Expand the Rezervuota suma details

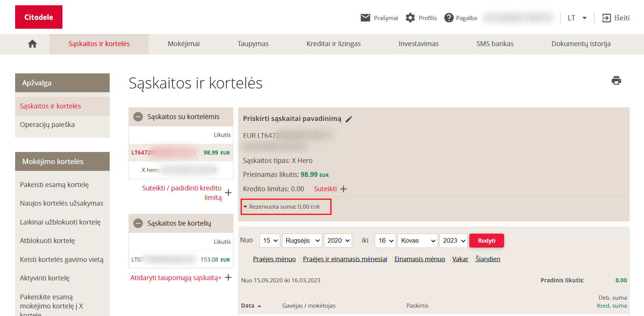[x=245, y=207]
